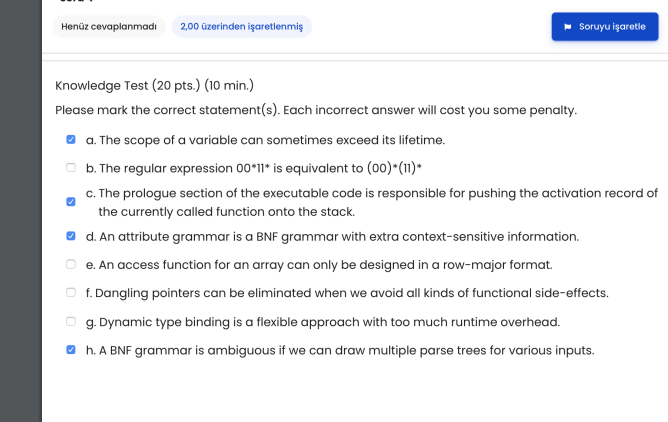Click statement text about the prologue section
This screenshot has width=668, height=422.
point(371,202)
